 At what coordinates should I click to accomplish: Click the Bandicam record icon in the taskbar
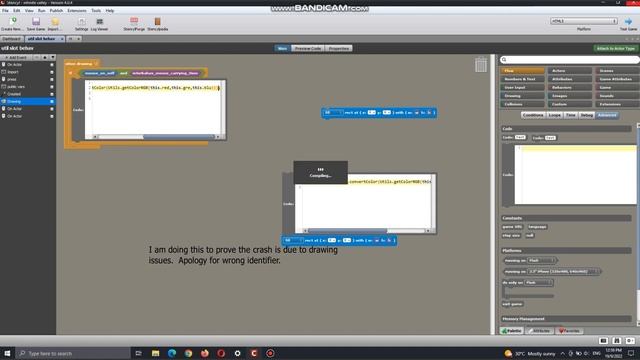pyautogui.click(x=270, y=353)
